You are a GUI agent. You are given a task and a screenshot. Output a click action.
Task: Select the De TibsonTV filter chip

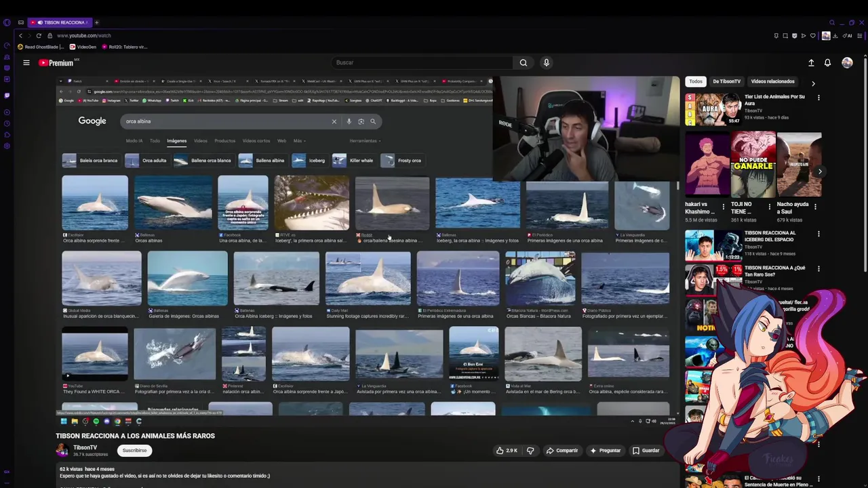726,81
